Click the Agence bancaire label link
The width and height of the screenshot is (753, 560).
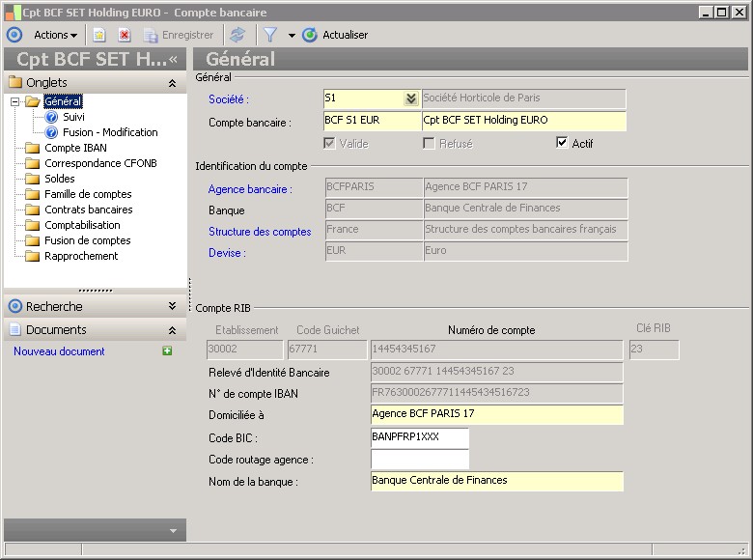pos(250,189)
